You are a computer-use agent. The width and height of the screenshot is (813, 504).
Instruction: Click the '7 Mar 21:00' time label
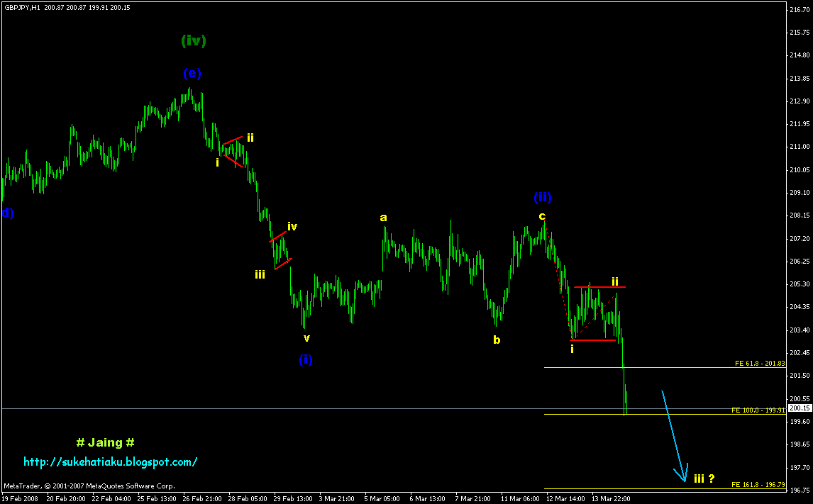[x=473, y=499]
